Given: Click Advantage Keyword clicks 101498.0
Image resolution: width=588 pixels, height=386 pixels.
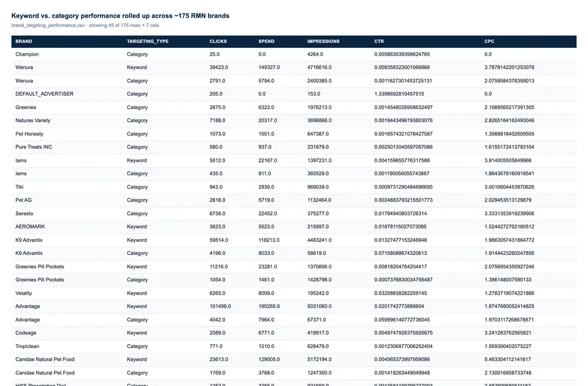Looking at the screenshot, I should [220, 306].
